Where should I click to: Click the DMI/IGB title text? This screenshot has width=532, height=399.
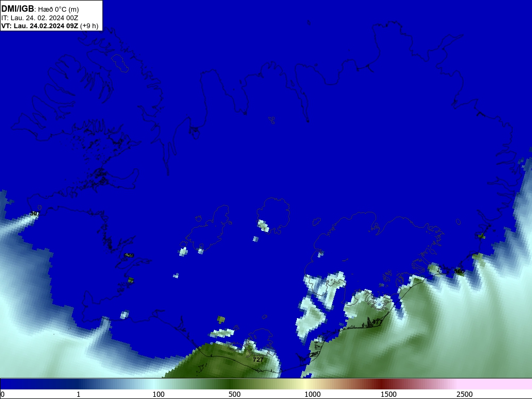point(18,9)
